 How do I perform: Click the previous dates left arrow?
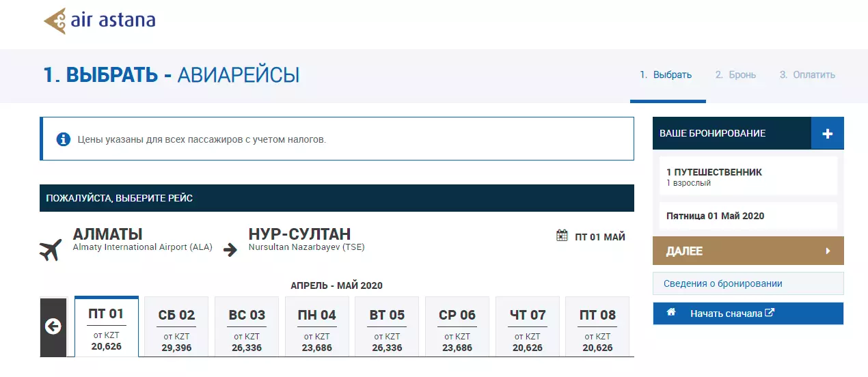click(x=53, y=327)
